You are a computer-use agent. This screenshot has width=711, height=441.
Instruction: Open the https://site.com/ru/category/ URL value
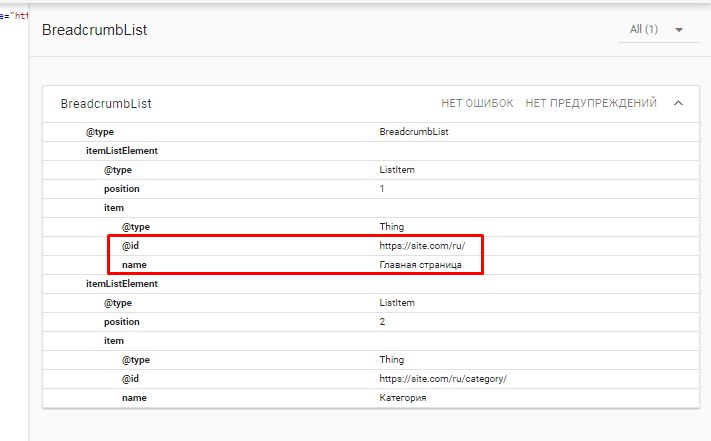443,378
